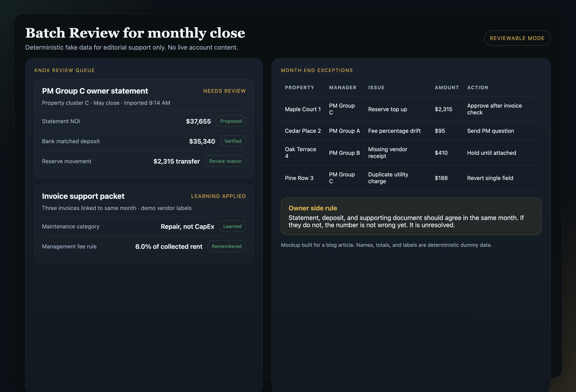
Task: Click the Learned badge for Maintenance category
Action: click(x=232, y=226)
